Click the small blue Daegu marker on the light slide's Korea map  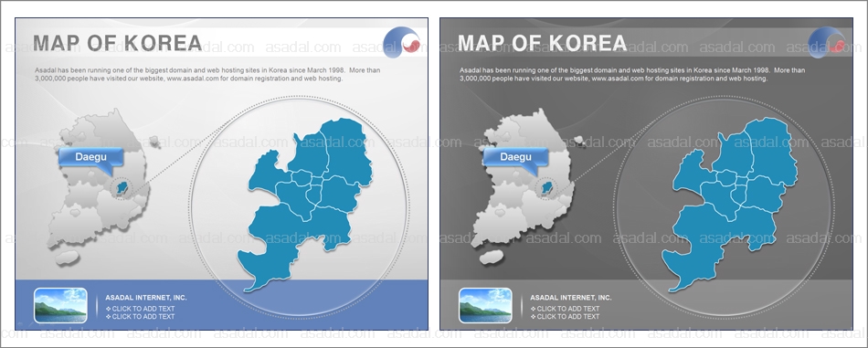click(122, 188)
